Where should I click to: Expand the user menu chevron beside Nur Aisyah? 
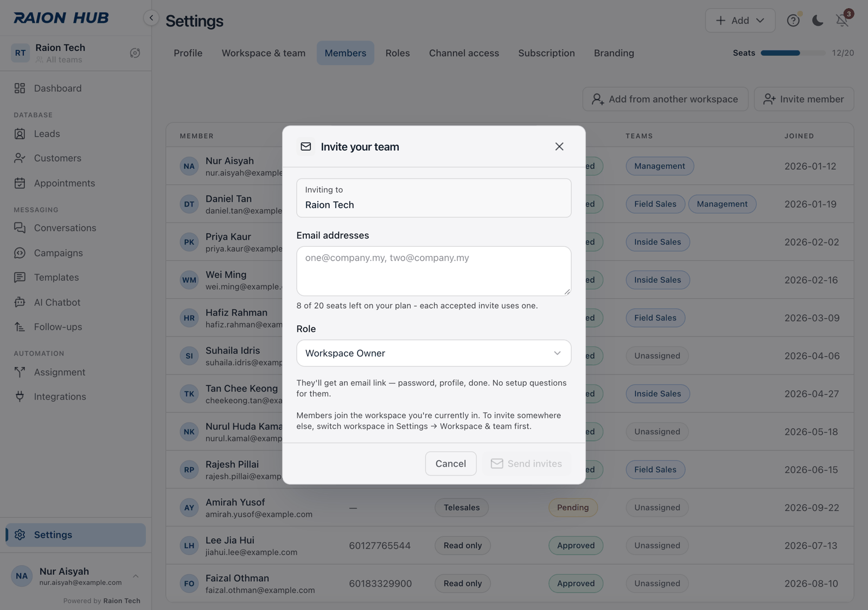(x=136, y=576)
